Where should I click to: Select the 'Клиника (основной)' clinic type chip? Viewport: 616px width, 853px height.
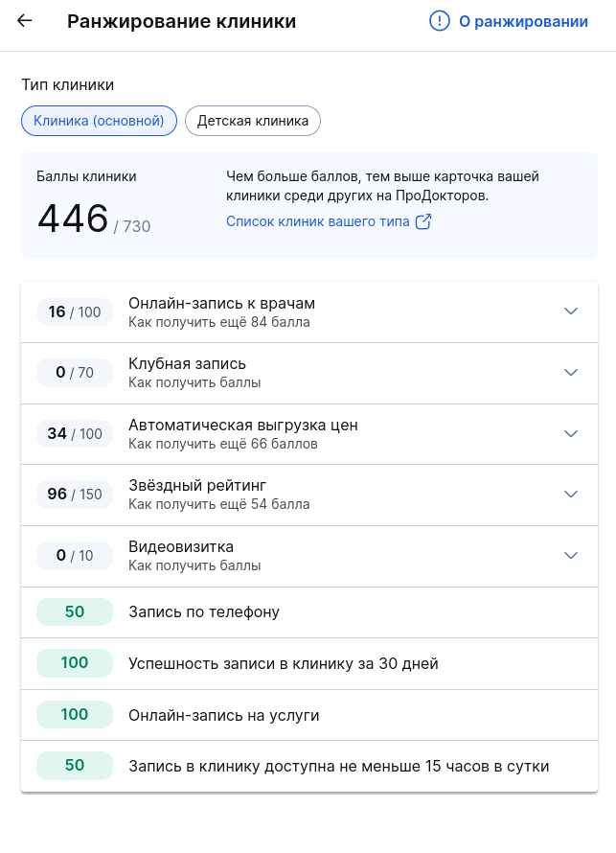(x=99, y=120)
